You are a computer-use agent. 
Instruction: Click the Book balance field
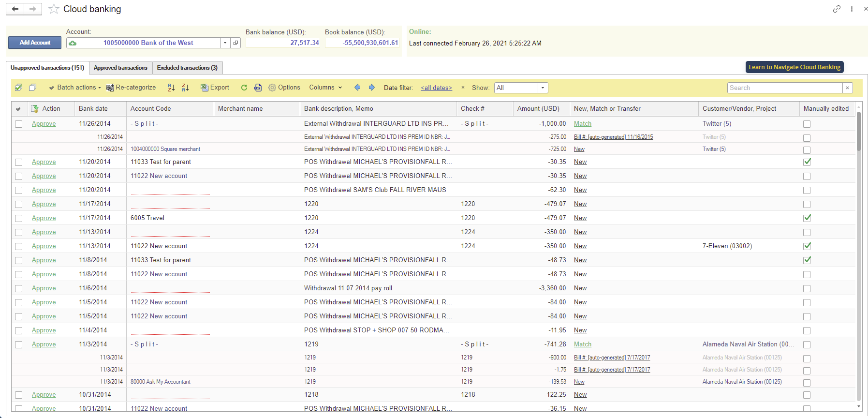pyautogui.click(x=362, y=43)
